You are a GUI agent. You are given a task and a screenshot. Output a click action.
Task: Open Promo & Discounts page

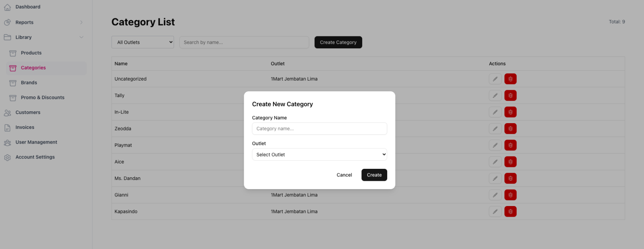pyautogui.click(x=43, y=97)
